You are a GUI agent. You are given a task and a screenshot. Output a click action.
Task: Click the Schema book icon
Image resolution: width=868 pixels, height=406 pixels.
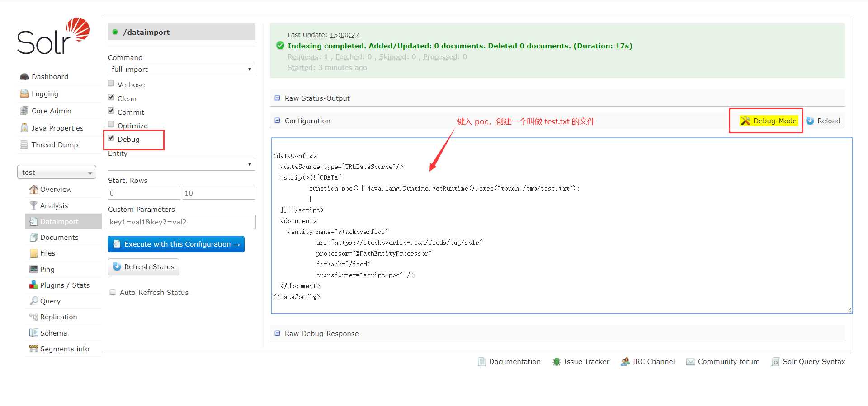click(x=34, y=333)
